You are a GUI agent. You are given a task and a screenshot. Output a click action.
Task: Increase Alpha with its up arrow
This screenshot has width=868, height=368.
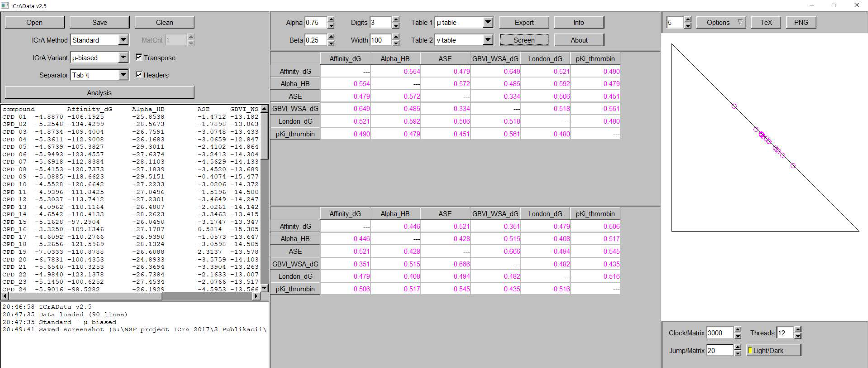(331, 20)
